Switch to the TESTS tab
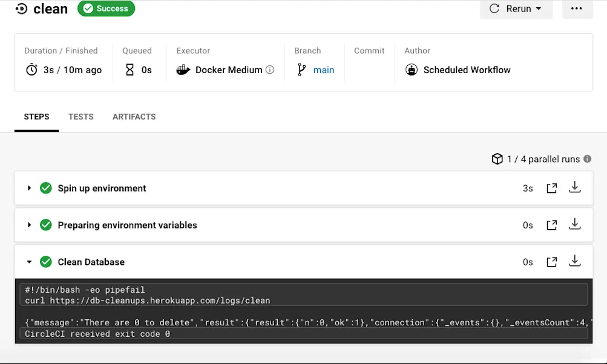 tap(80, 117)
